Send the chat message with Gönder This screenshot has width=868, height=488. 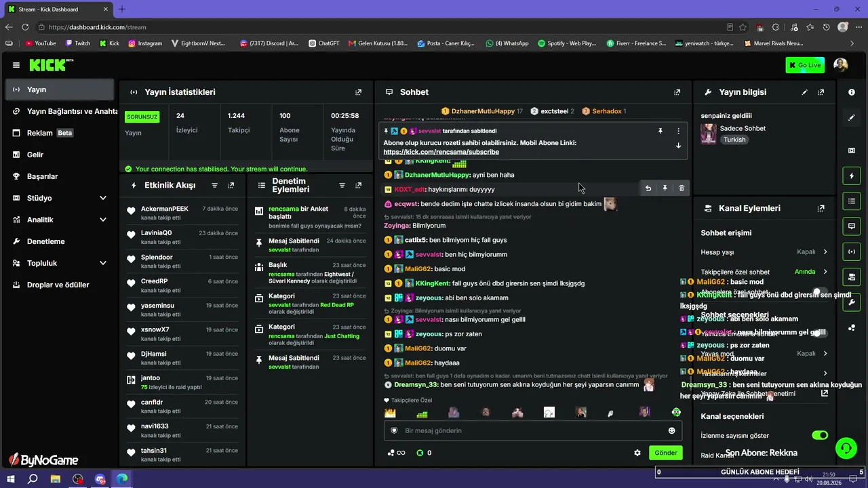pyautogui.click(x=666, y=453)
